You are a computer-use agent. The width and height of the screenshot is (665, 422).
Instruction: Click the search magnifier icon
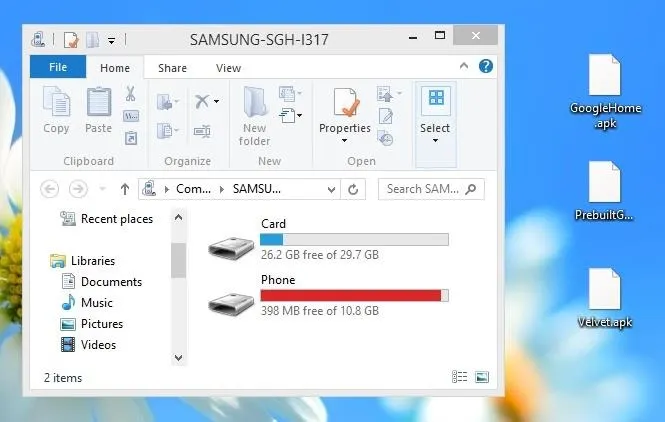471,189
